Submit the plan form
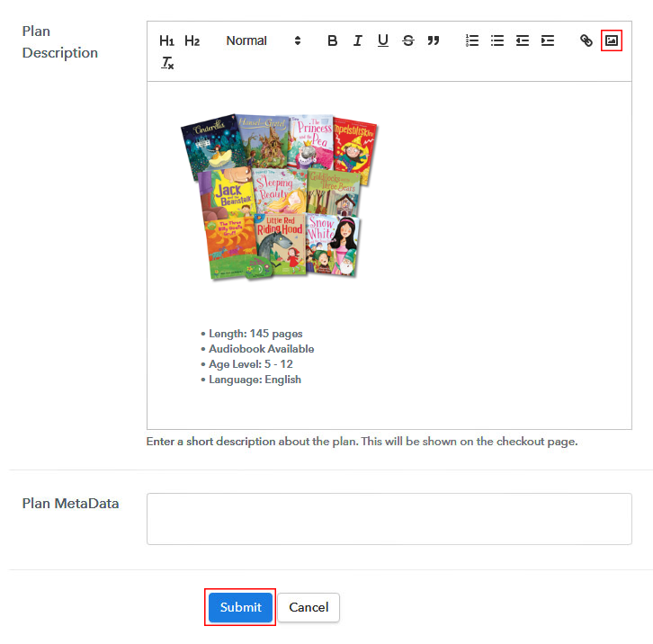This screenshot has height=644, width=653. click(240, 607)
